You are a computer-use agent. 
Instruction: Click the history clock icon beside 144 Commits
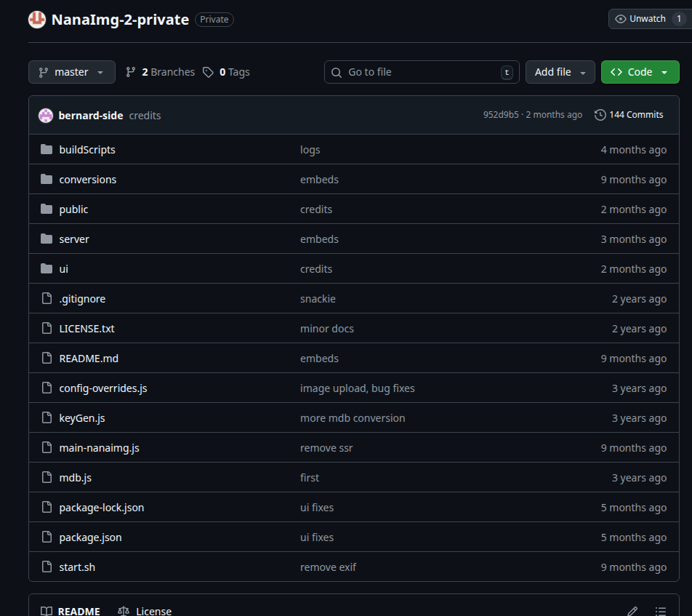click(x=600, y=115)
